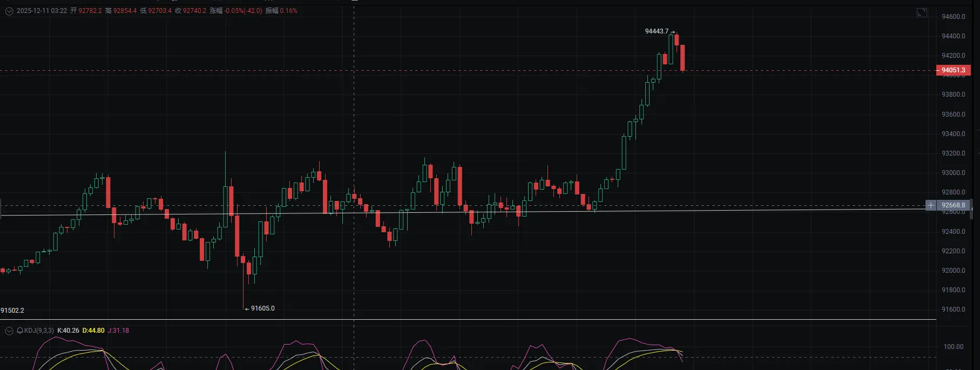
Task: Click the change value -0.05%(-42.0)
Action: click(x=244, y=11)
